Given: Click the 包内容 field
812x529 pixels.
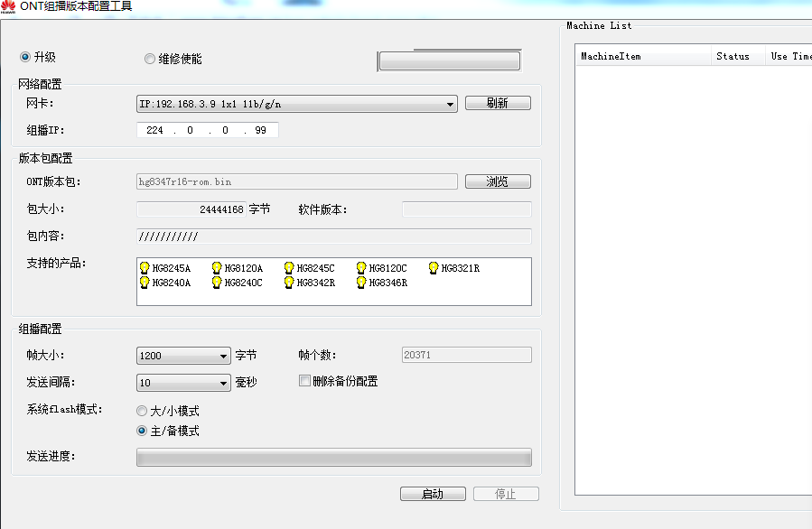Looking at the screenshot, I should tap(334, 237).
